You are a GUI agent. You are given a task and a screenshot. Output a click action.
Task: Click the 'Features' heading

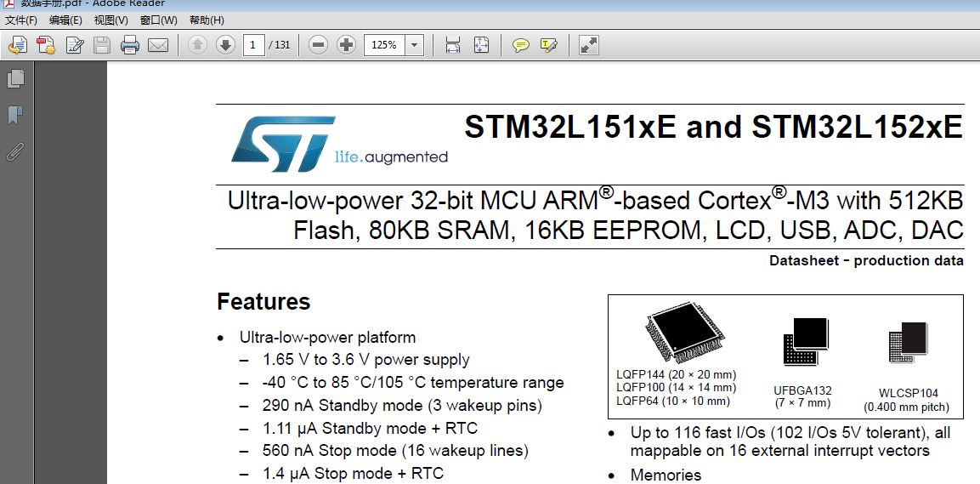click(x=263, y=301)
